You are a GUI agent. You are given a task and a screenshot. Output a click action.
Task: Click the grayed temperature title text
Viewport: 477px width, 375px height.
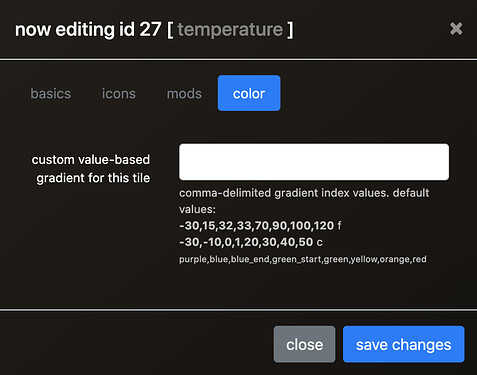point(230,29)
